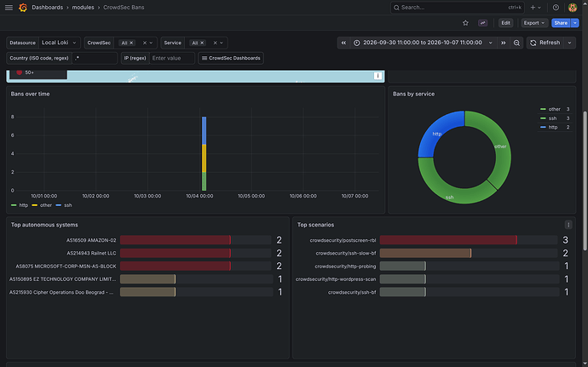Open the map panel info icon
588x367 pixels.
click(378, 76)
